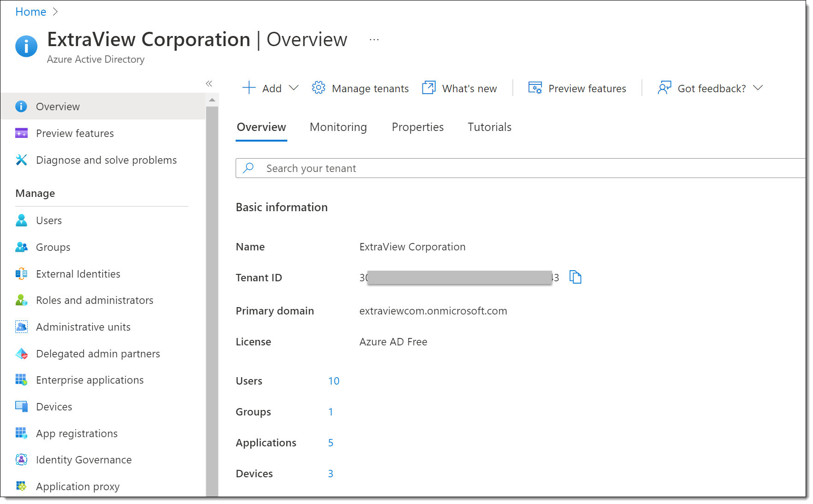Click the Manage tenants gear icon
Viewport: 813px width, 504px height.
pos(319,88)
